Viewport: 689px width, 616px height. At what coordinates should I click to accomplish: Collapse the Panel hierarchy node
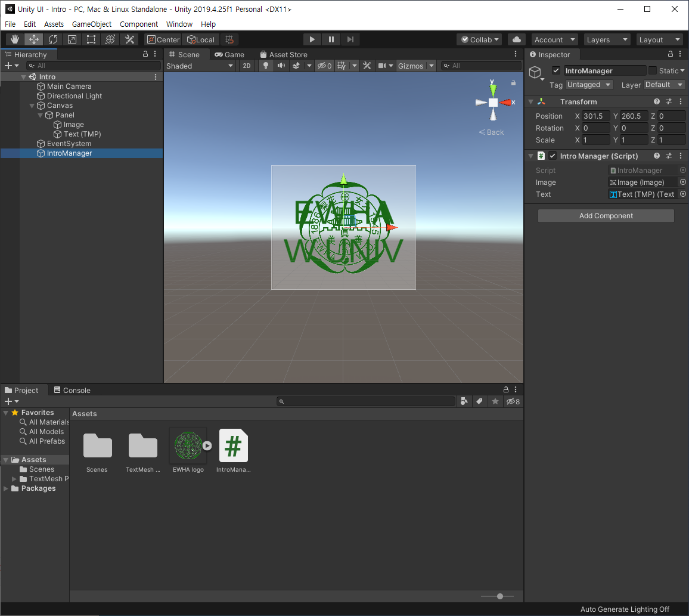point(40,115)
